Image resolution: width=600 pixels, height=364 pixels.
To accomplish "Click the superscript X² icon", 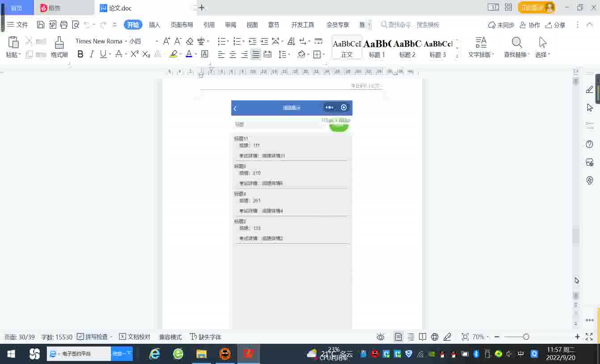I will pos(135,54).
